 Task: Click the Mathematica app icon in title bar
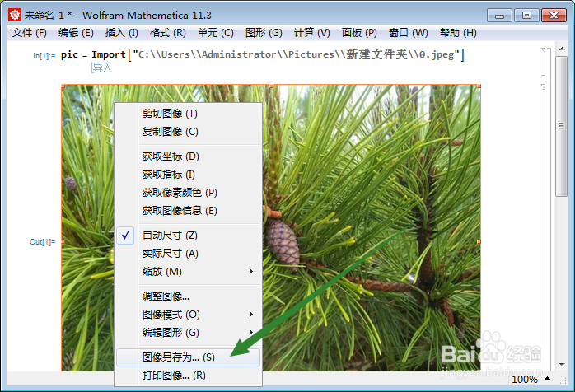pos(15,15)
